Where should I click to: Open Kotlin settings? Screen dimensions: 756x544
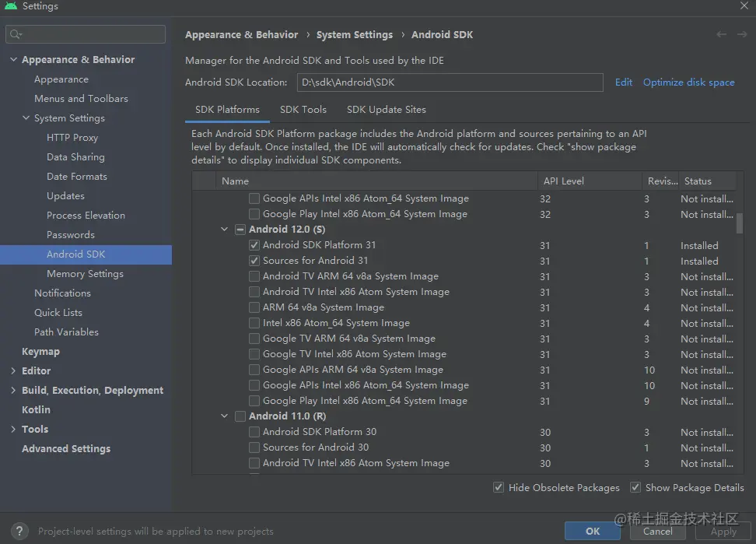[x=36, y=409]
